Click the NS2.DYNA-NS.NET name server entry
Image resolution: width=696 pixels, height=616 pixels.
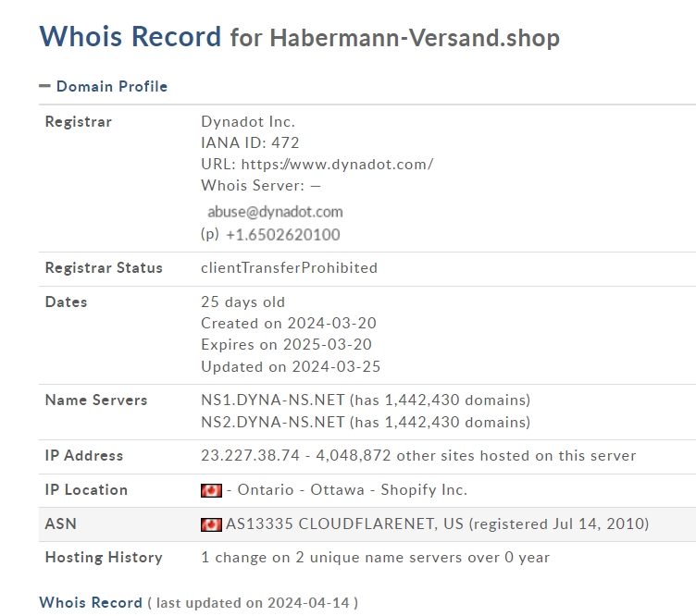coord(272,422)
